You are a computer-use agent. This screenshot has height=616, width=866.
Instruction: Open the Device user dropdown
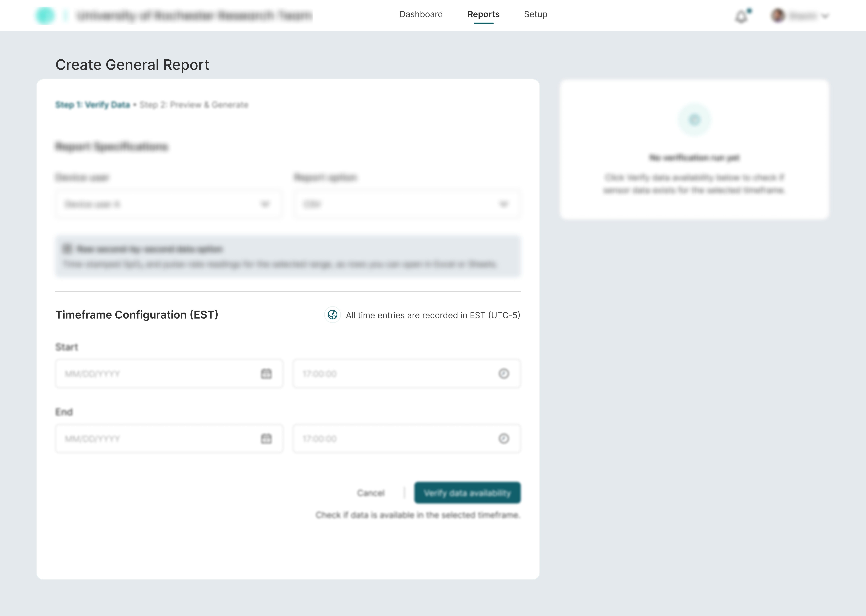pyautogui.click(x=169, y=204)
